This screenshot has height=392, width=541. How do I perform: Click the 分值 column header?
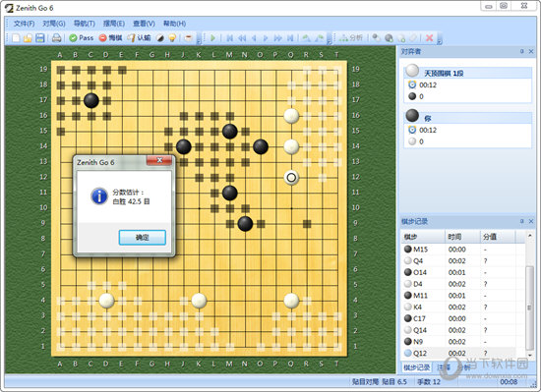point(498,237)
